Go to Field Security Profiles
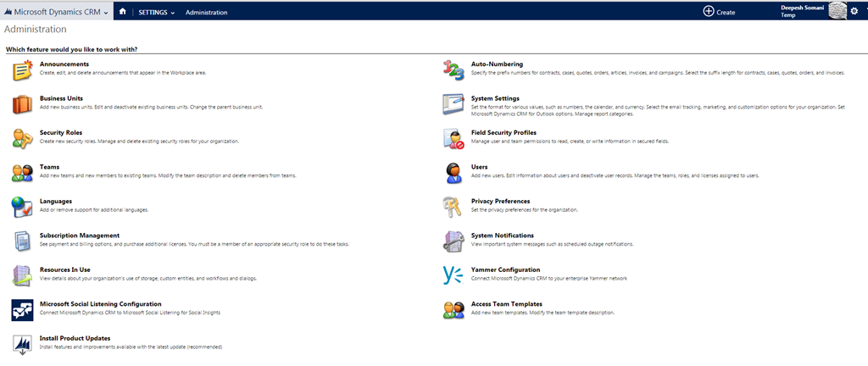Image resolution: width=868 pixels, height=366 pixels. tap(504, 133)
